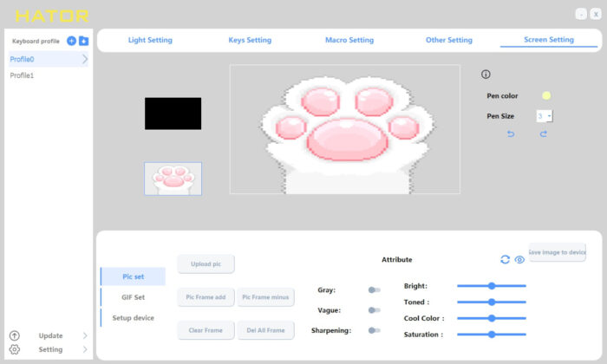Enable the Gray toggle
This screenshot has height=364, width=607.
[374, 289]
